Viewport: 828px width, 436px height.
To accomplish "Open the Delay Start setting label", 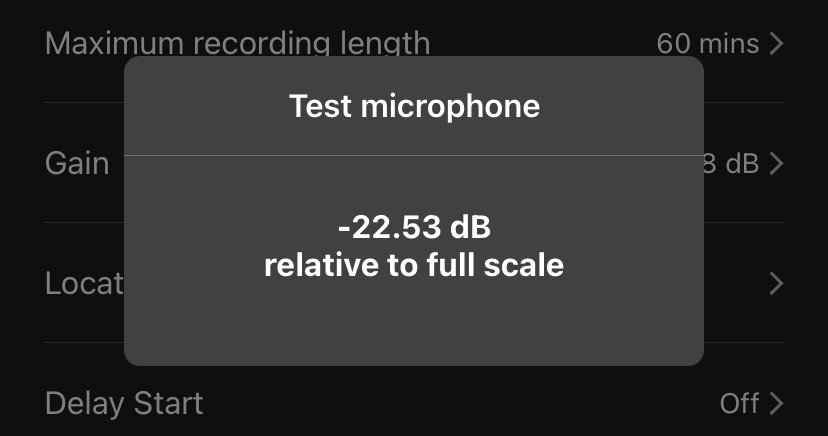I will [124, 403].
